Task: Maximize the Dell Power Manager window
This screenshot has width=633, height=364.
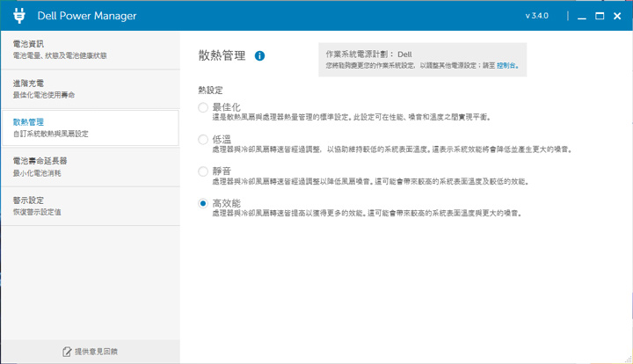Action: [x=600, y=16]
